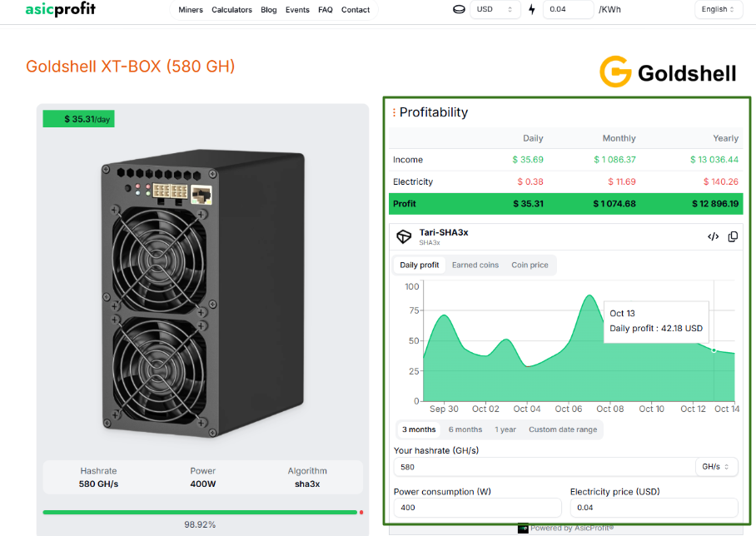756x536 pixels.
Task: Click the Tari coin logo icon
Action: point(404,236)
